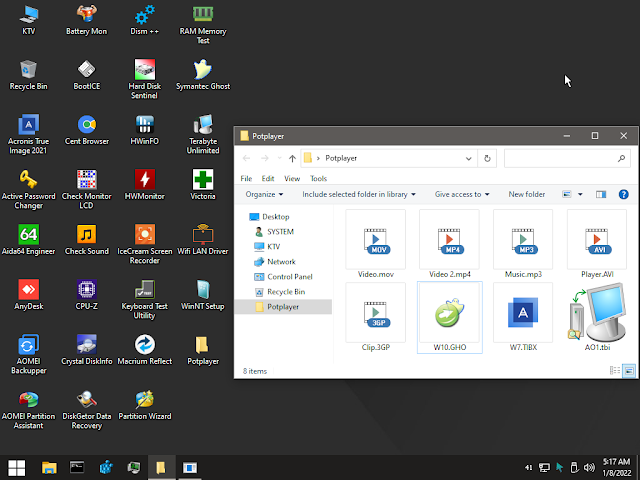Image resolution: width=640 pixels, height=480 pixels.
Task: Click New folder button
Action: point(527,194)
